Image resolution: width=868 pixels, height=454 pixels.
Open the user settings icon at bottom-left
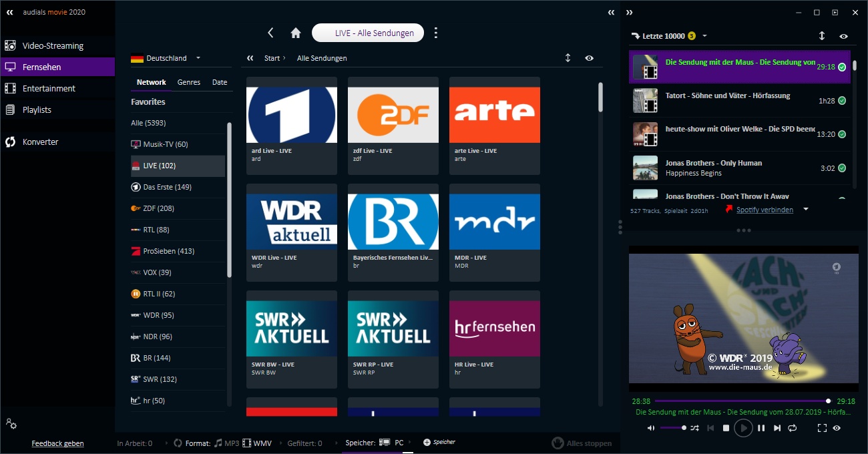pyautogui.click(x=11, y=423)
